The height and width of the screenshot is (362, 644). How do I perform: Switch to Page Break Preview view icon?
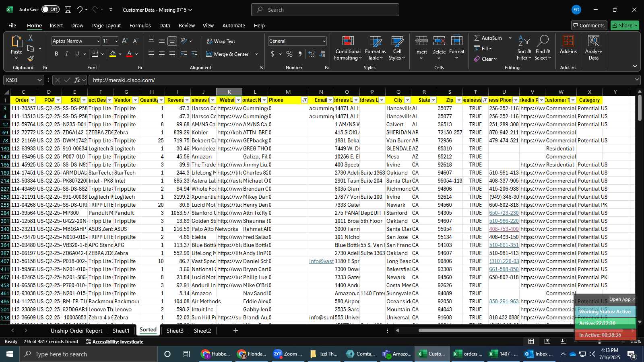pyautogui.click(x=563, y=341)
